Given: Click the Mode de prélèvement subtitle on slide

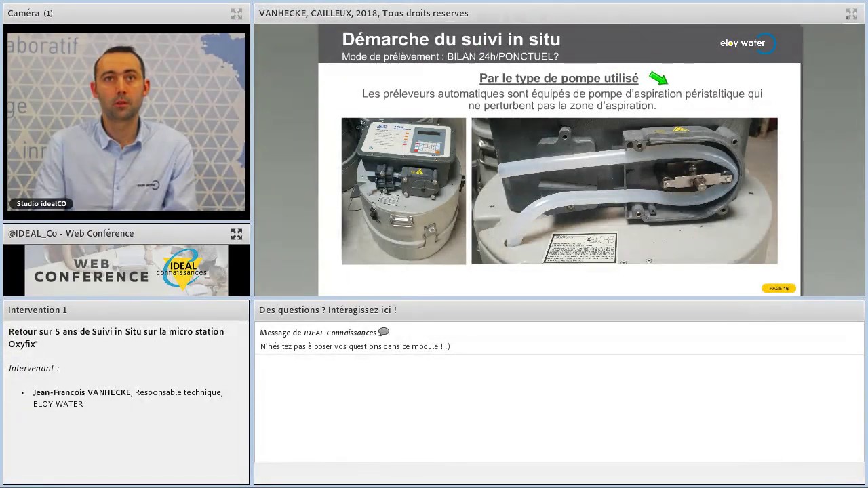Looking at the screenshot, I should [450, 56].
